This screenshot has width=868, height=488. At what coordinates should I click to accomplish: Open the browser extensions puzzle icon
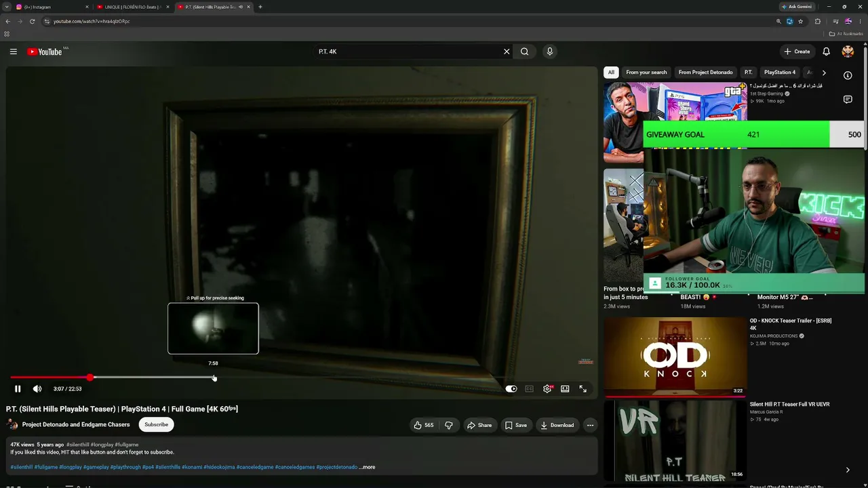(x=818, y=21)
